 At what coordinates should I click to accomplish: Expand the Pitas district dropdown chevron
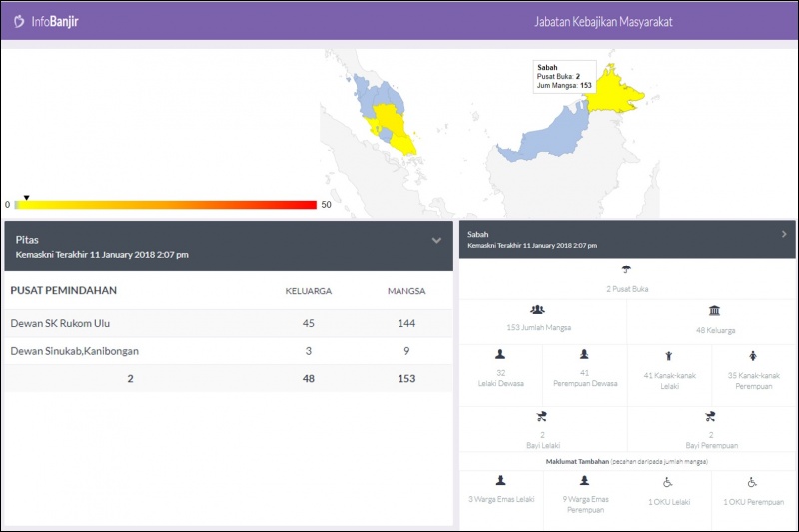click(x=436, y=240)
